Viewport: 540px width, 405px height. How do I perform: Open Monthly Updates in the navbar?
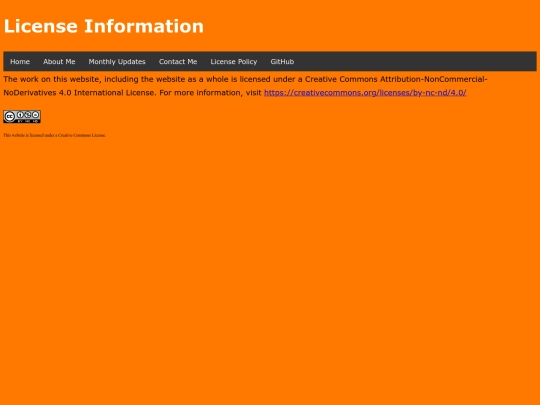click(117, 62)
